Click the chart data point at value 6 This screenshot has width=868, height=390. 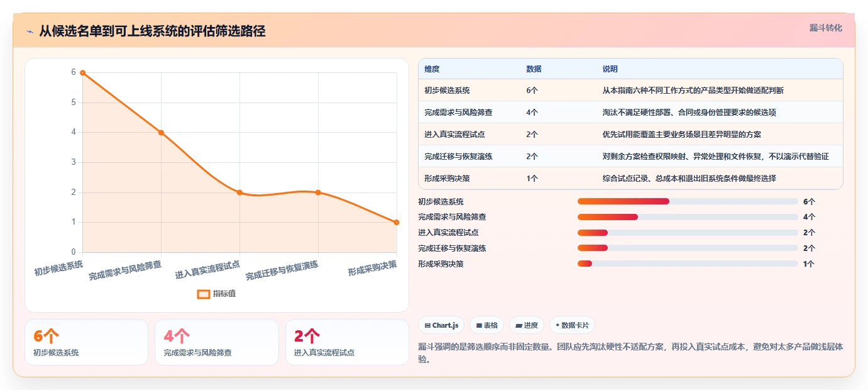tap(82, 73)
